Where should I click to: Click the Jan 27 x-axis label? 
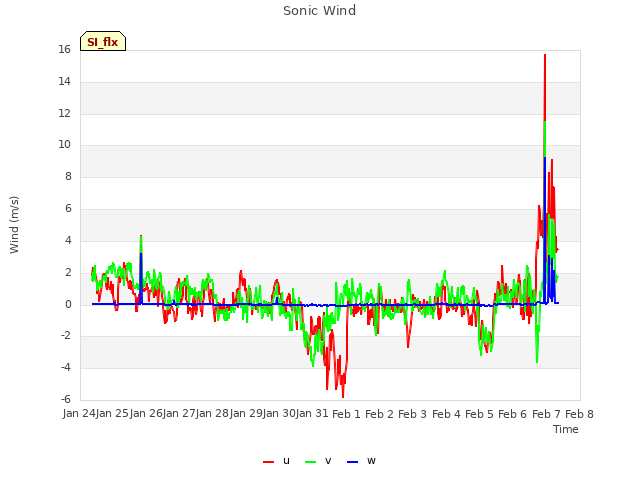179,413
